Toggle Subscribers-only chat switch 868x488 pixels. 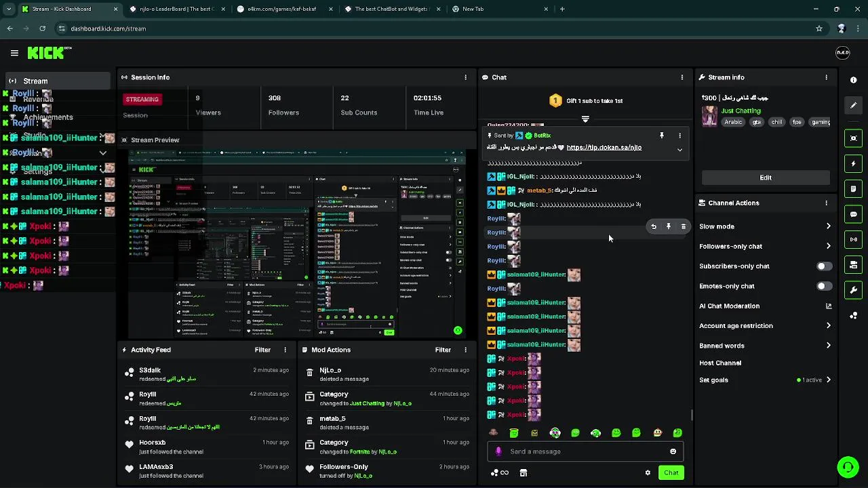(x=824, y=266)
